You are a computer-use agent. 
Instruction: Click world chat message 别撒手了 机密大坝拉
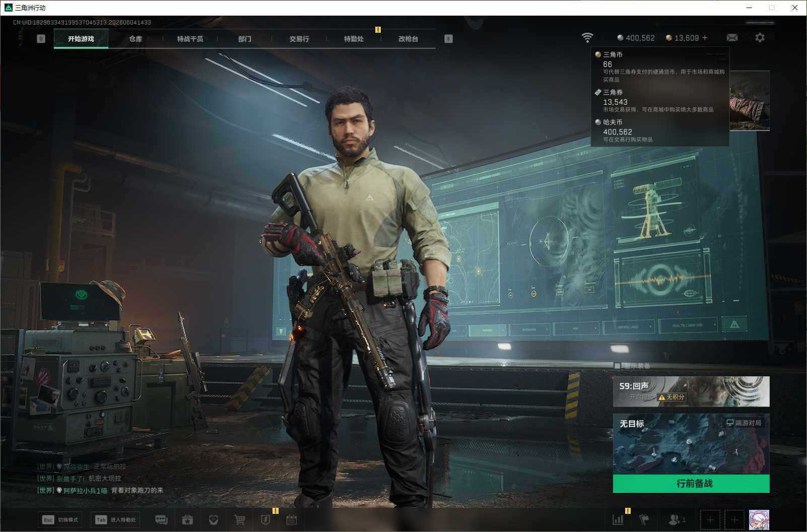[80, 479]
